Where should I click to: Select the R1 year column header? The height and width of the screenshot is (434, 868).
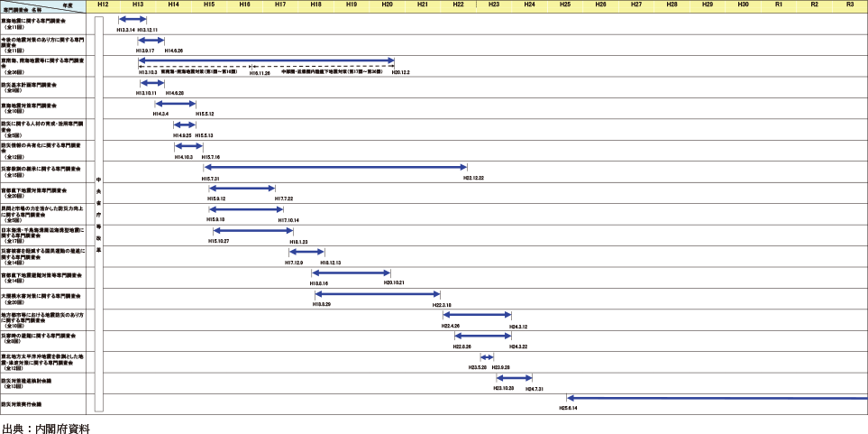(x=779, y=4)
